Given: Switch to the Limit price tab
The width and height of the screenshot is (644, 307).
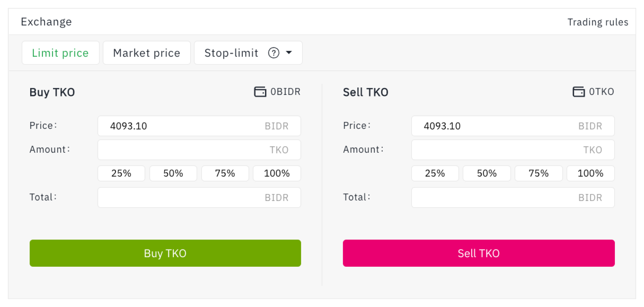Looking at the screenshot, I should [x=60, y=53].
